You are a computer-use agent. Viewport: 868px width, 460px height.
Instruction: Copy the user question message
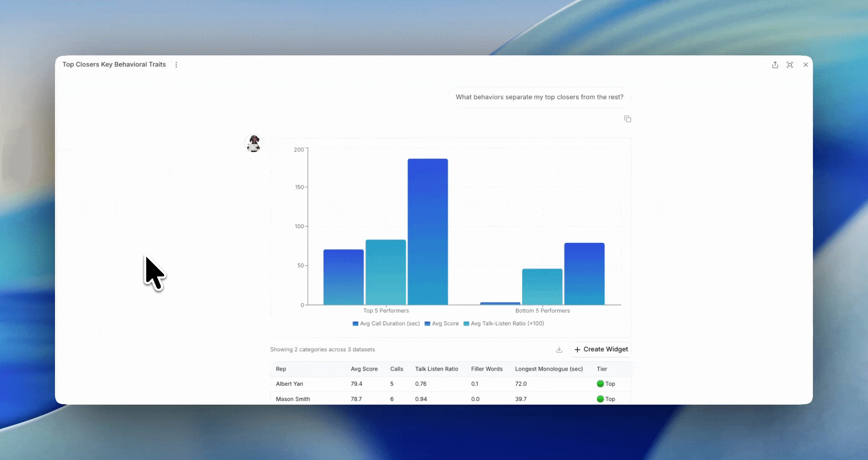[628, 119]
